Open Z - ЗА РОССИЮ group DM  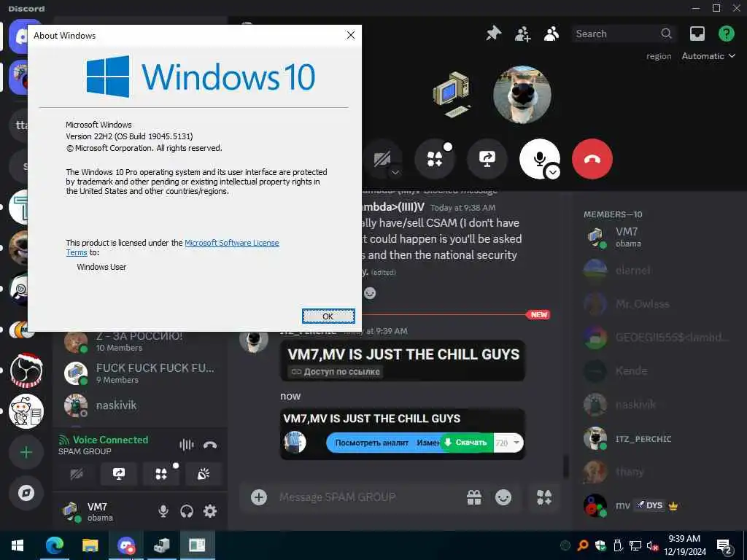point(141,341)
